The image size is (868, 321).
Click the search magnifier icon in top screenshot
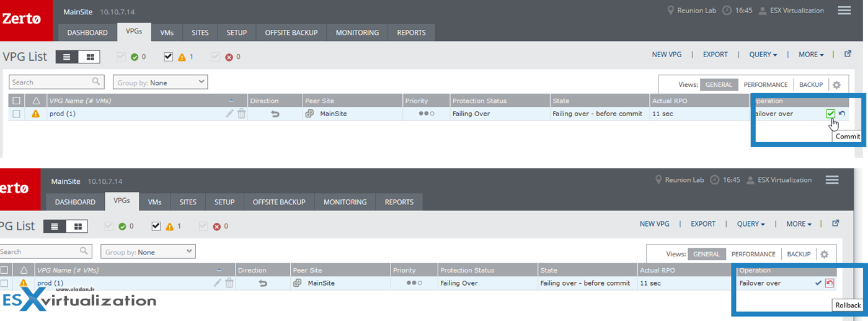click(96, 81)
